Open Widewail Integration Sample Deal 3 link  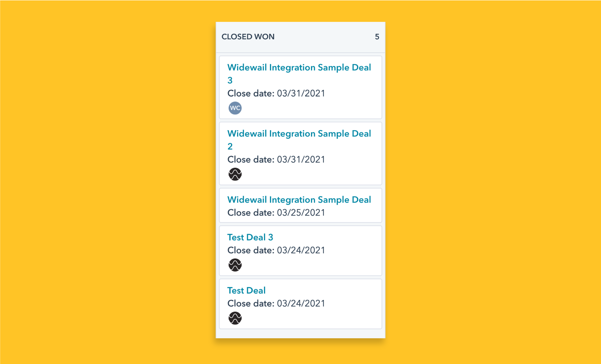[299, 74]
